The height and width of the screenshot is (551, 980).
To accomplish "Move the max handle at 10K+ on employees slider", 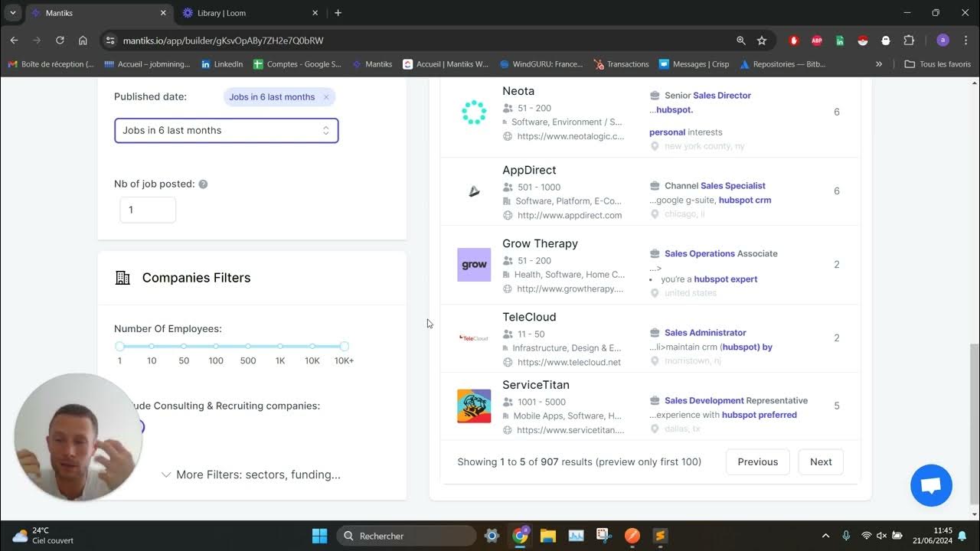I will click(344, 347).
